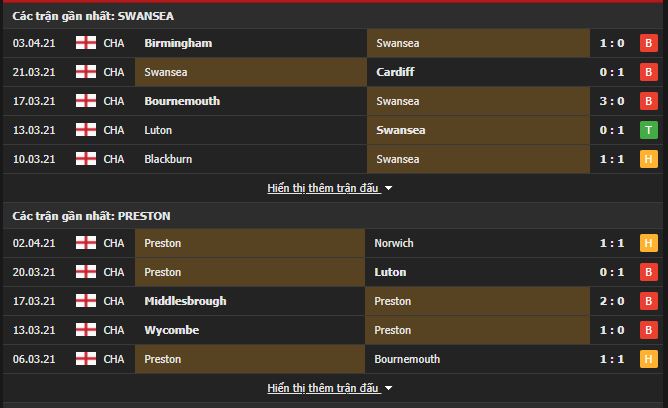Select the Cardiff team name

(395, 72)
